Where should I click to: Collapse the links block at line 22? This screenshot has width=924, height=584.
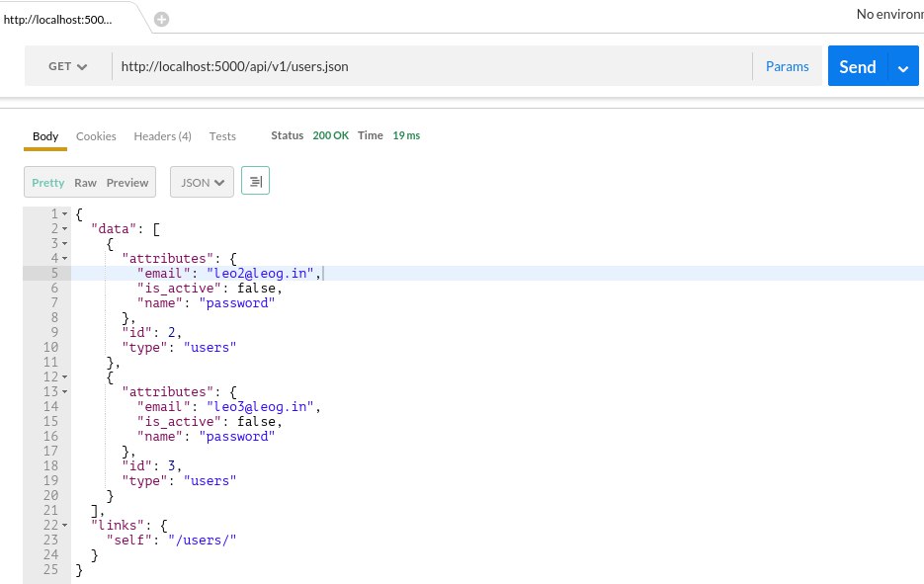[65, 525]
